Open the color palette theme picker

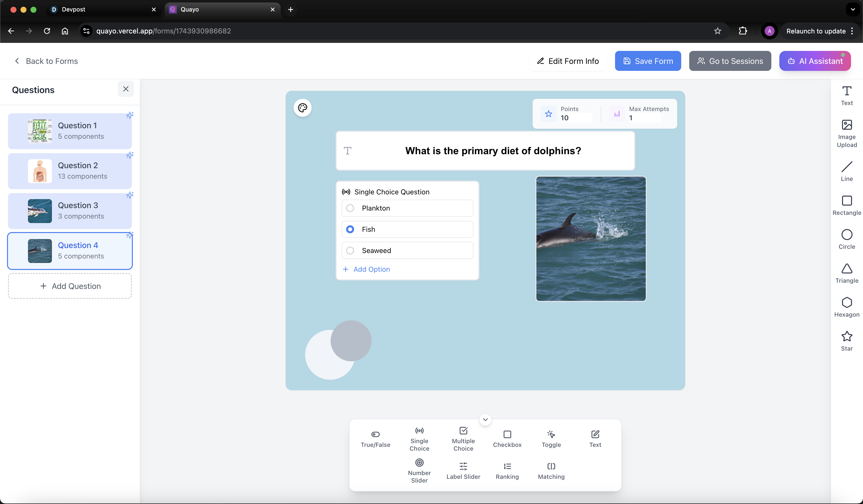click(302, 108)
